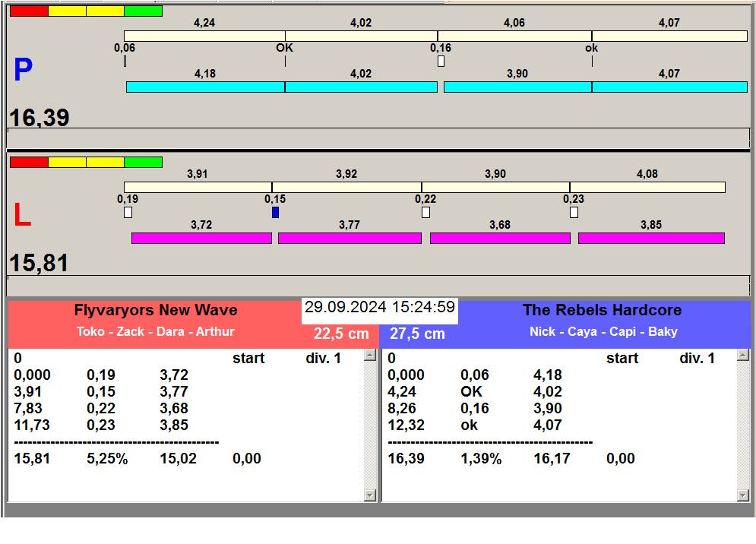Toggle the changeover box under 0,22 in lane L

425,212
